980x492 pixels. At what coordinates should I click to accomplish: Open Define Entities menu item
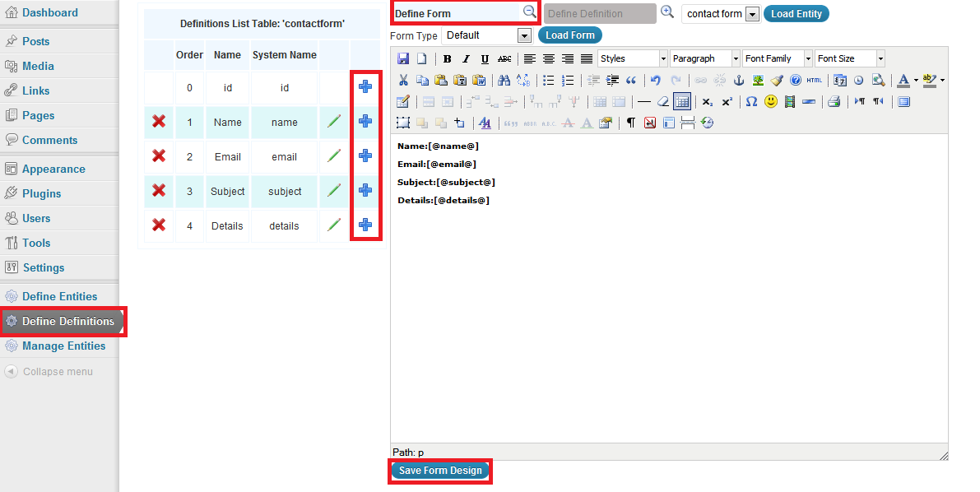click(59, 296)
